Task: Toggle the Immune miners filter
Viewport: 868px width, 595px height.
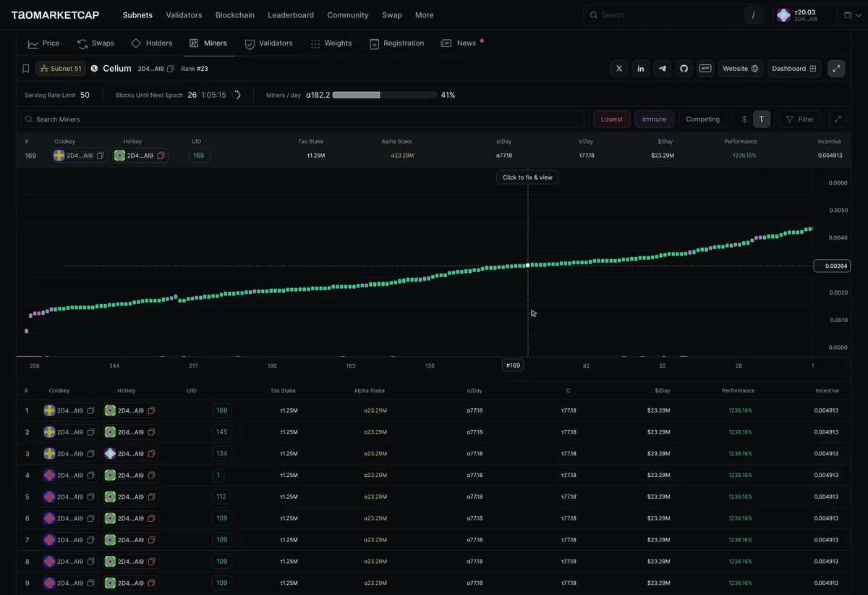Action: (x=655, y=119)
